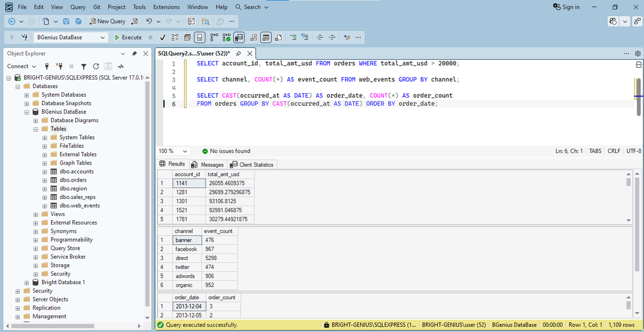Click the Execute button
Screen dimensions: 644x332
coord(128,38)
